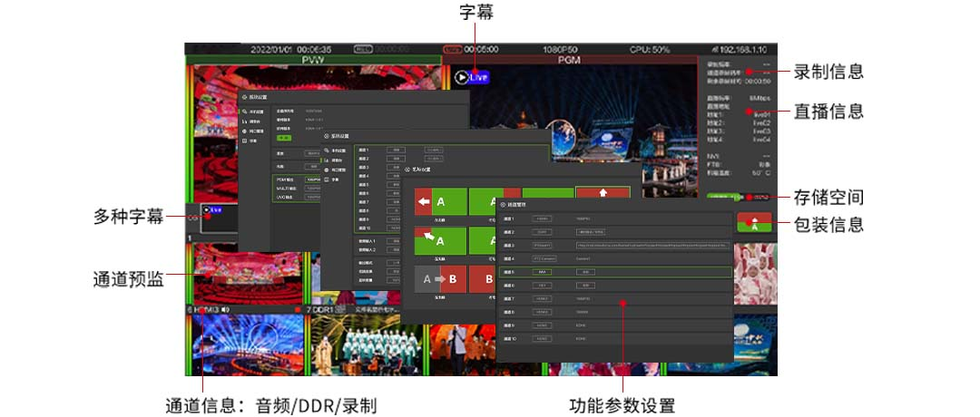This screenshot has height=417, width=980.
Task: Click the gear icon in 通道管理 title
Action: tap(502, 205)
